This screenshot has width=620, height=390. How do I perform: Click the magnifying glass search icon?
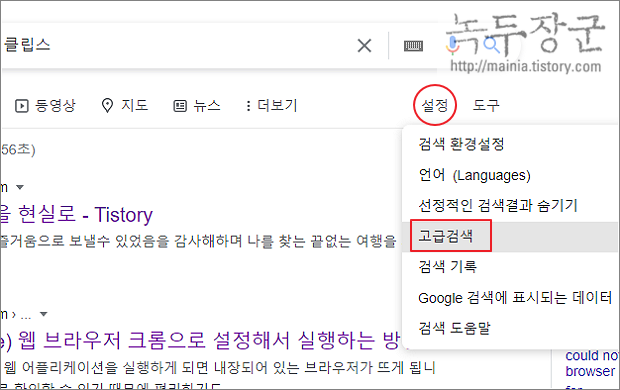(491, 45)
